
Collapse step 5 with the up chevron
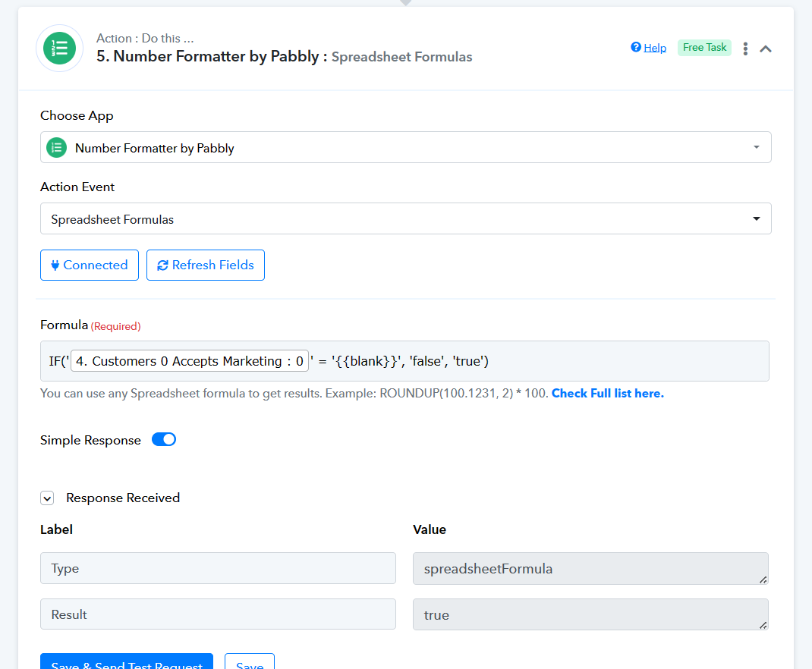pyautogui.click(x=766, y=49)
